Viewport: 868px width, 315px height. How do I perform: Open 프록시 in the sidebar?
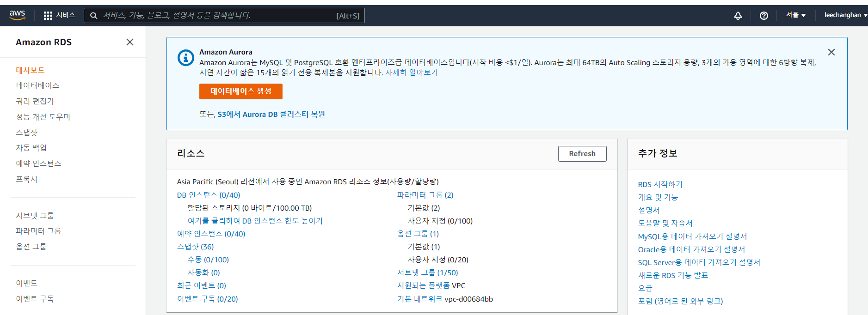coord(26,179)
